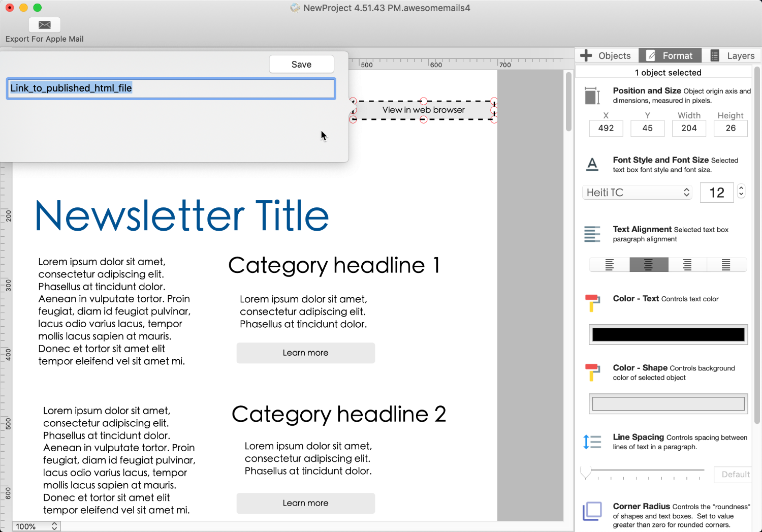Select the Category headline 2 text

(x=339, y=414)
